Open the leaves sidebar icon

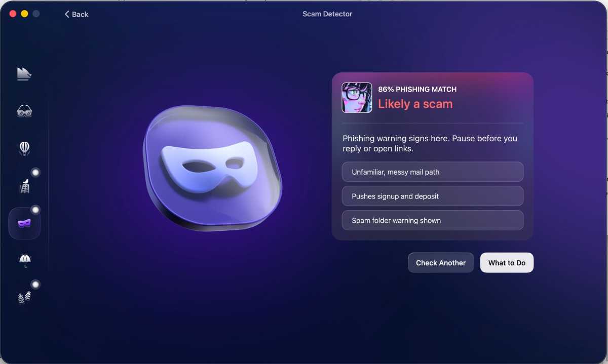[24, 298]
